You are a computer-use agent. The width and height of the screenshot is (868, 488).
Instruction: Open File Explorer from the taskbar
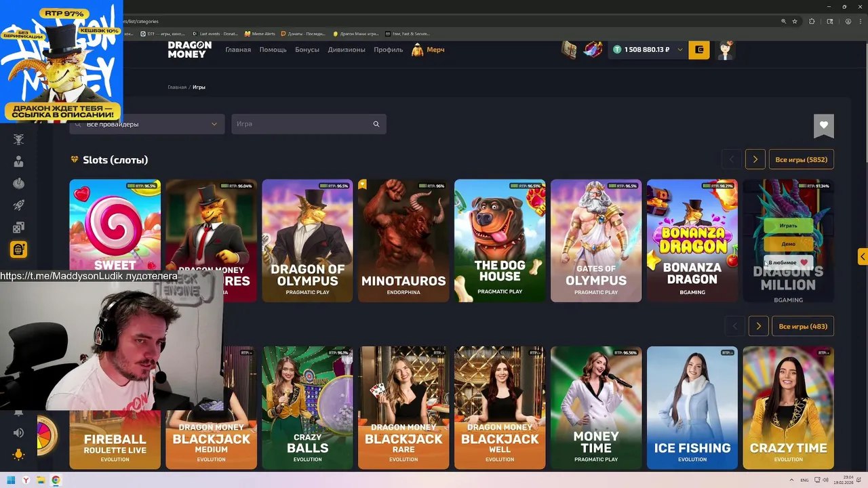click(41, 481)
